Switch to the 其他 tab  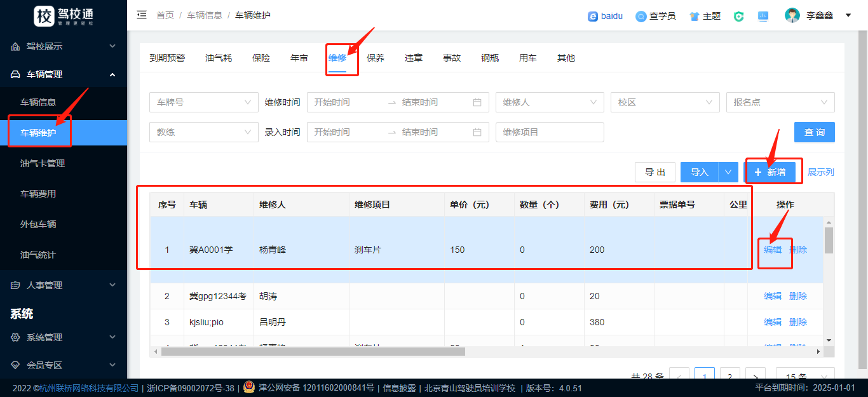(x=566, y=58)
